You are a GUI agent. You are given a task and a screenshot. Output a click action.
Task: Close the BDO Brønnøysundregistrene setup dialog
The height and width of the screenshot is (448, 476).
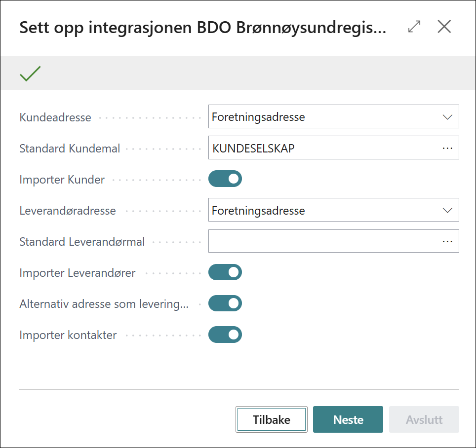click(x=444, y=27)
